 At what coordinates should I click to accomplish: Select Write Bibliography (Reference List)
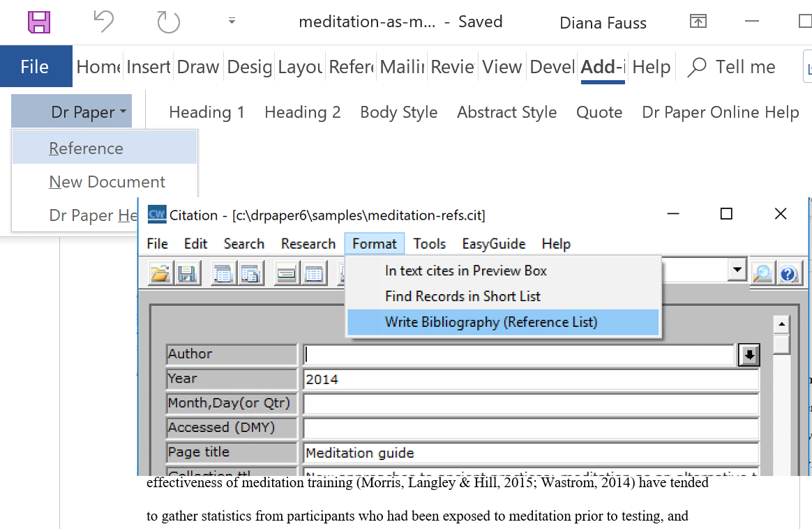tap(490, 322)
